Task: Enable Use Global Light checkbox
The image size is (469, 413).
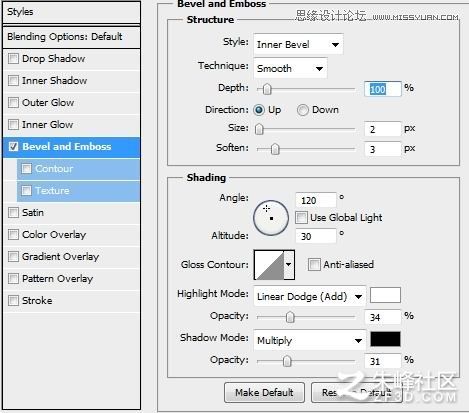Action: click(301, 218)
